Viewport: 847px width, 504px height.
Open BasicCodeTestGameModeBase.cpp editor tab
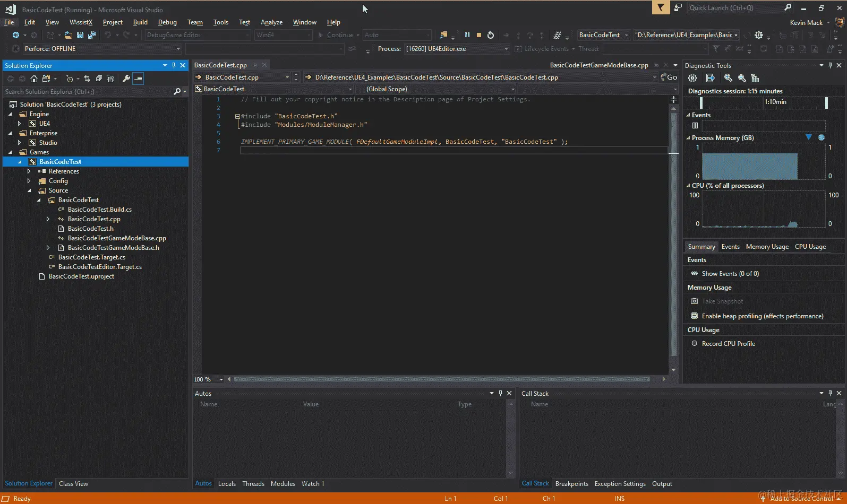click(599, 65)
